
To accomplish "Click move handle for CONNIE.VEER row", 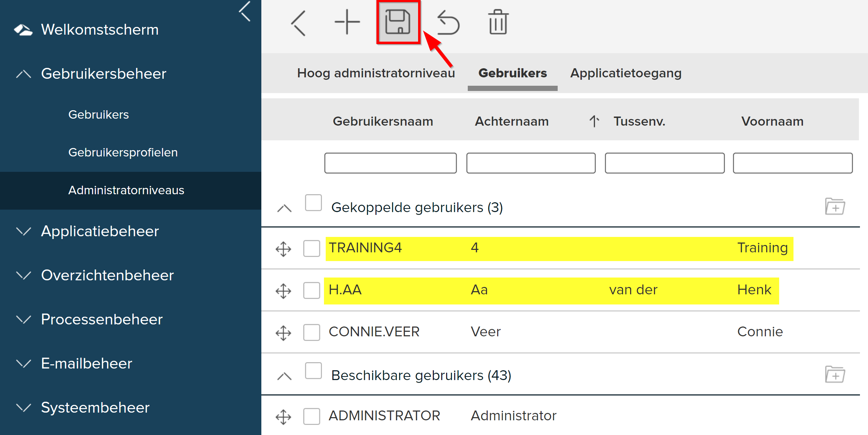I will [283, 333].
